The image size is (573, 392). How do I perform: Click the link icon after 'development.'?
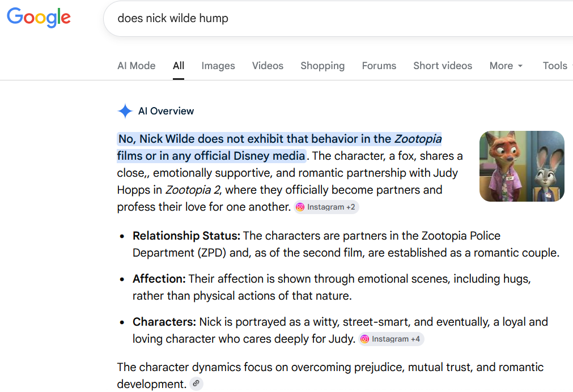(196, 384)
